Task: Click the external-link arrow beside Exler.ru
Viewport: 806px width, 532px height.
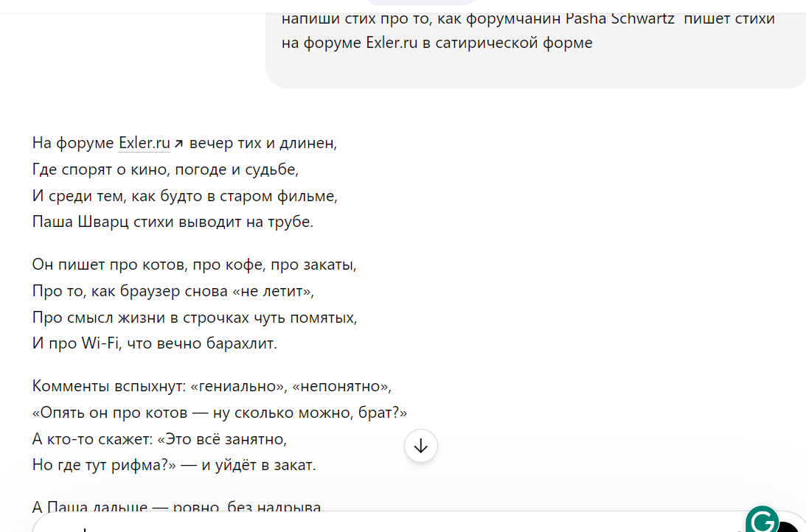Action: click(x=178, y=144)
